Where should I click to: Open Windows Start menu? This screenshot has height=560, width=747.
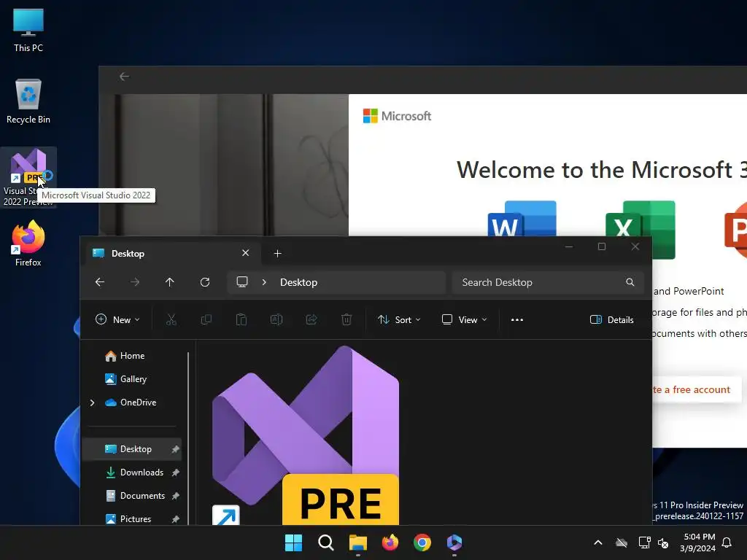tap(293, 542)
